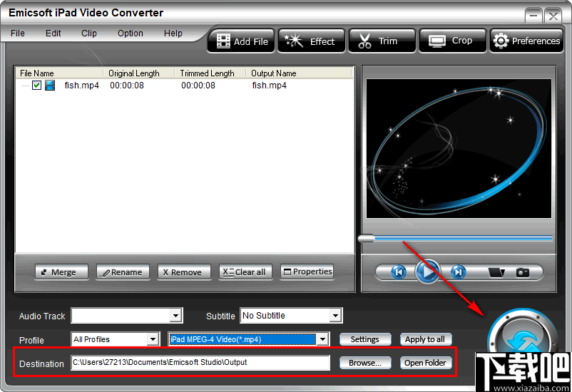572x392 pixels.
Task: Click Apply to all button
Action: coord(426,339)
